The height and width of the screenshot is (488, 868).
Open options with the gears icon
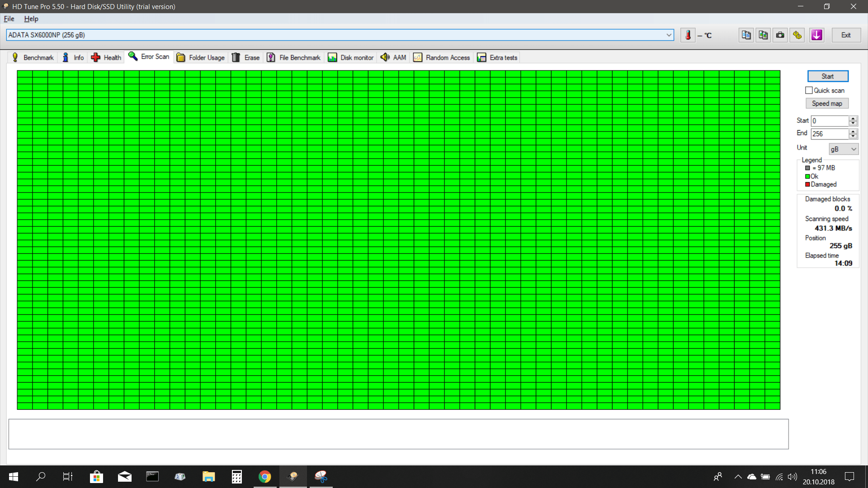[797, 35]
